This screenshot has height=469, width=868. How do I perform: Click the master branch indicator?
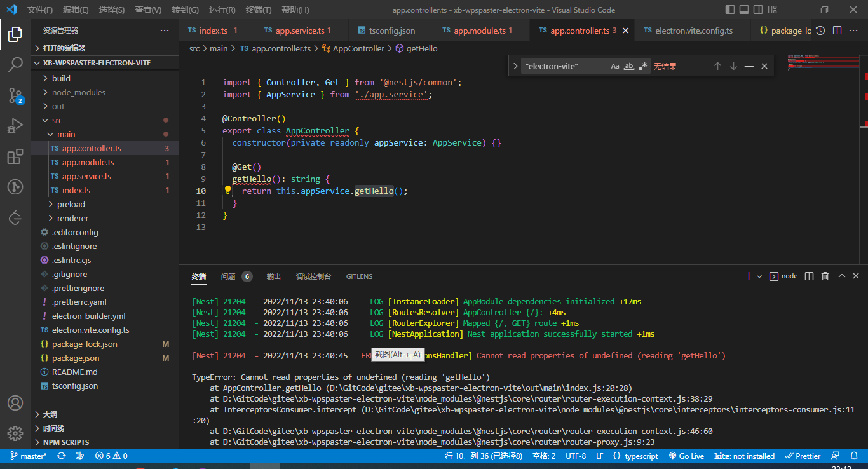[28, 456]
